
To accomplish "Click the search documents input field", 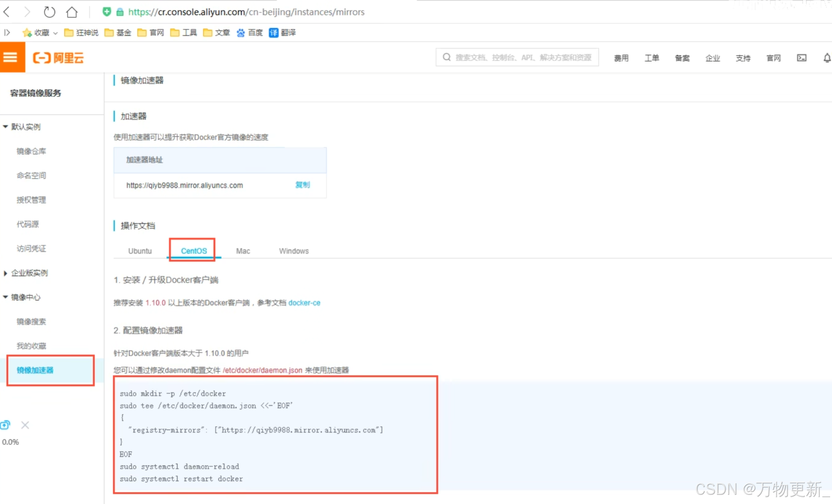I will click(x=517, y=57).
